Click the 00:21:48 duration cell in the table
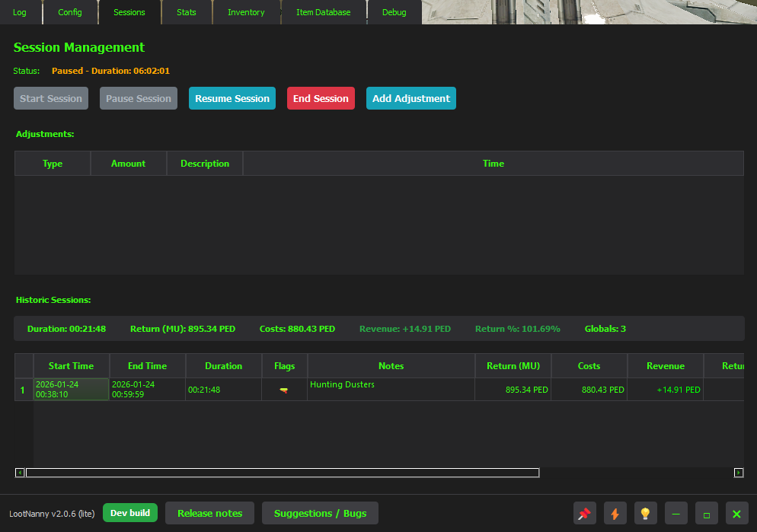Viewport: 757px width, 532px height. pos(224,389)
